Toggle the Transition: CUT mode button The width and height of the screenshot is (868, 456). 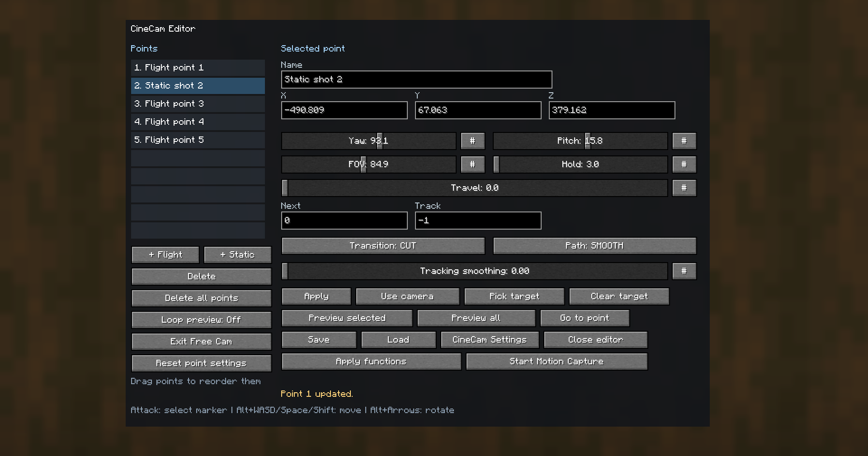coord(383,246)
